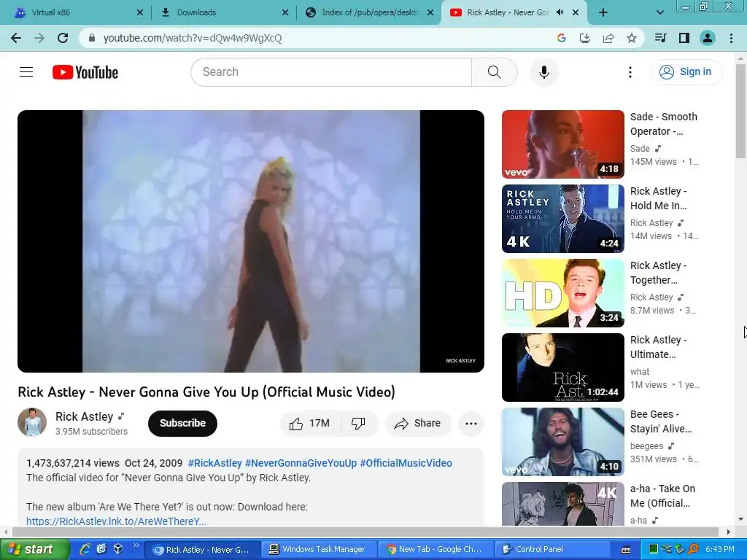The image size is (747, 560).
Task: Click Sign in button
Action: point(686,72)
